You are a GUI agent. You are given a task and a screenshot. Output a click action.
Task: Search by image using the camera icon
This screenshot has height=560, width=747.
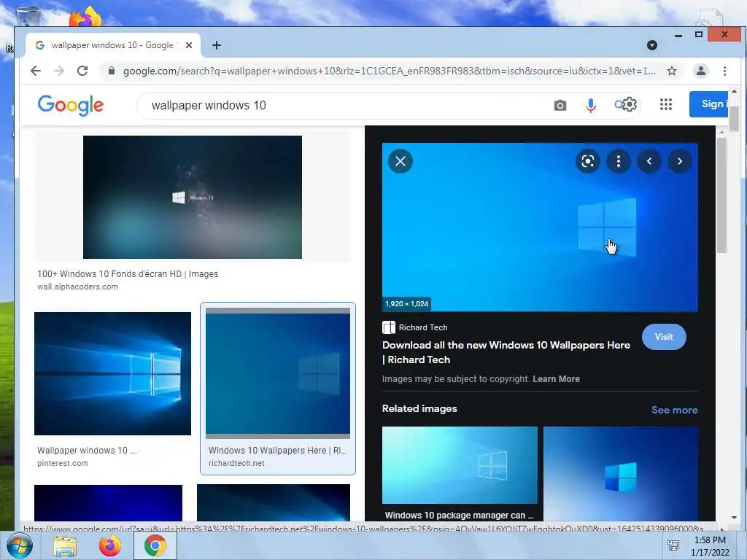pos(560,105)
